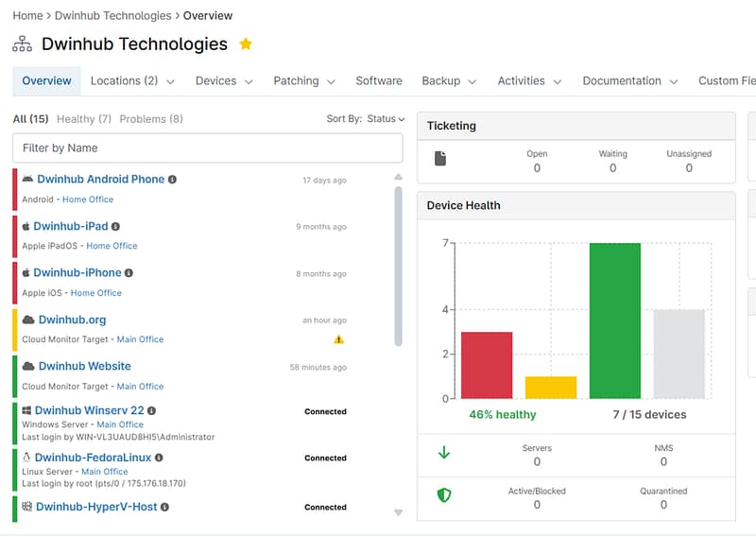Go to Home in the breadcrumb
The width and height of the screenshot is (756, 537).
coord(27,15)
